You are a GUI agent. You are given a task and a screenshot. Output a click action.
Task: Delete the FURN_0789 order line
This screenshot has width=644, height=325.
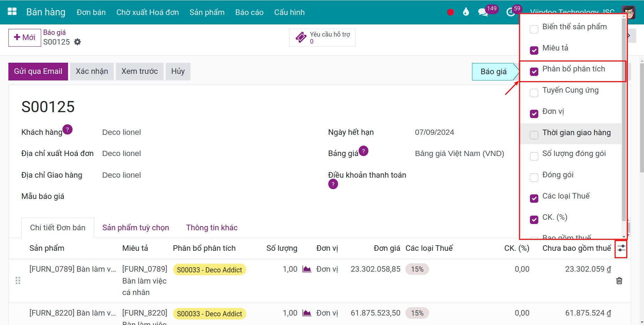pyautogui.click(x=619, y=281)
